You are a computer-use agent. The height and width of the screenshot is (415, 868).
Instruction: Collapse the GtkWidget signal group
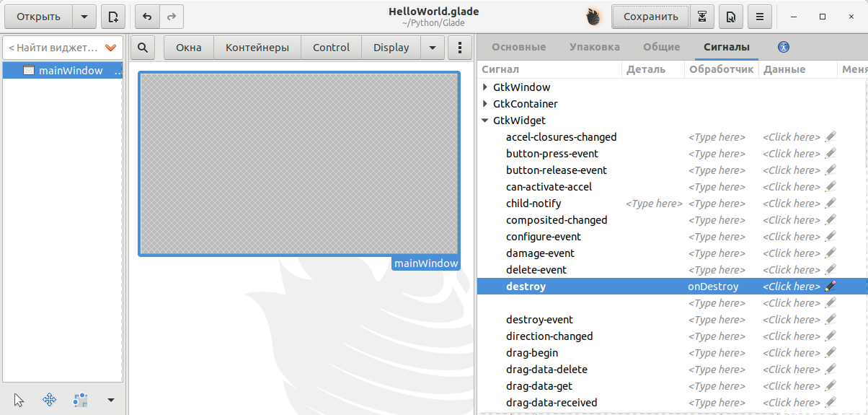485,121
